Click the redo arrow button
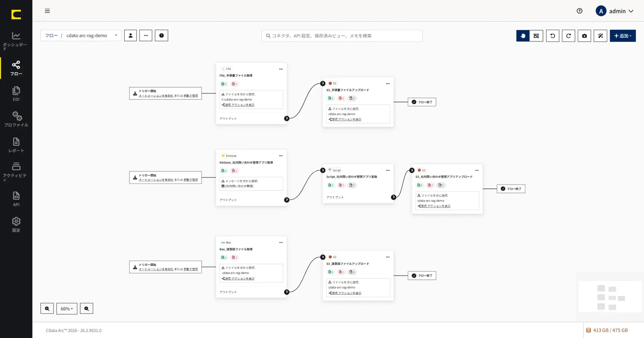Screen dimensions: 644x338 click(x=568, y=36)
